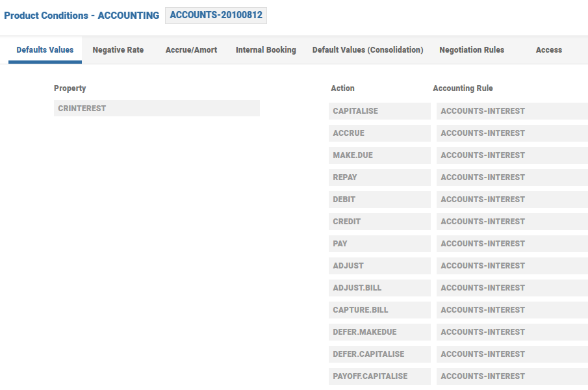Screen dimensions: 588x390
Task: Click the CRINTEREST property field
Action: (x=157, y=109)
